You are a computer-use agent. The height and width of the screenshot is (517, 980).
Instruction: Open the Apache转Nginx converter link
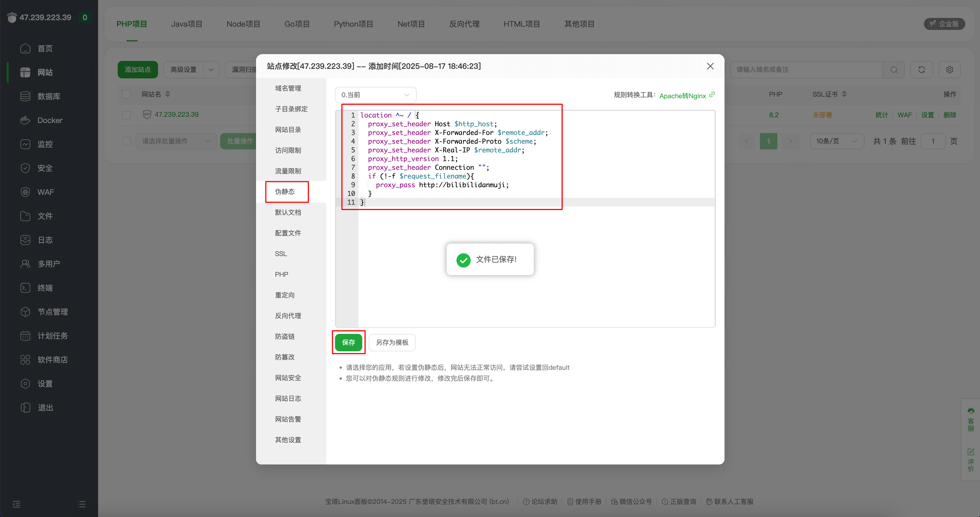[x=683, y=96]
